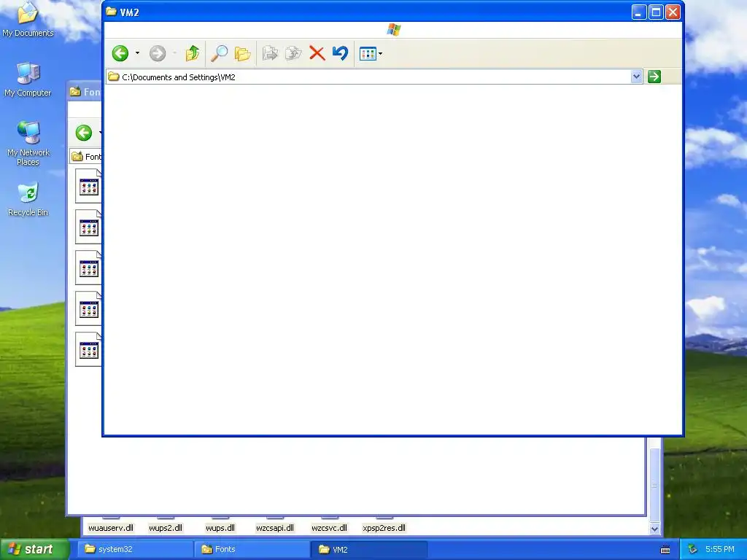The width and height of the screenshot is (747, 560).
Task: Select the last font file icon in Fonts window
Action: point(88,349)
